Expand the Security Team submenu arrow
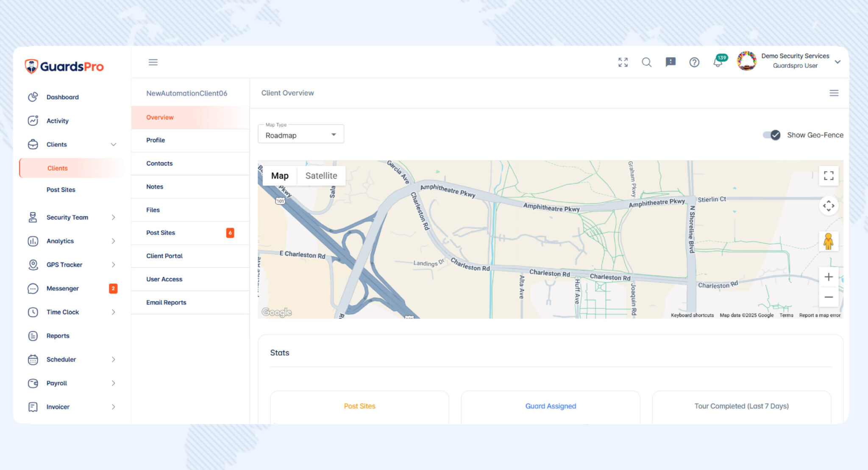Screen dimensions: 868x470 113,217
